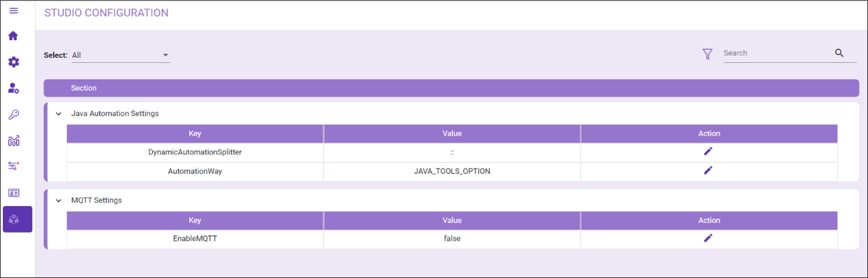
Task: Collapse the MQTT Settings section
Action: [58, 201]
